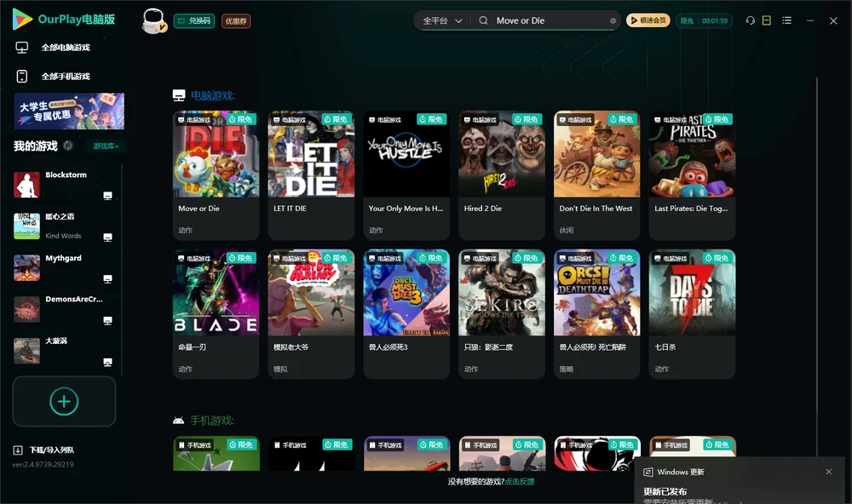Viewport: 852px width, 504px height.
Task: Open the LET IT DIE game card
Action: tap(311, 175)
